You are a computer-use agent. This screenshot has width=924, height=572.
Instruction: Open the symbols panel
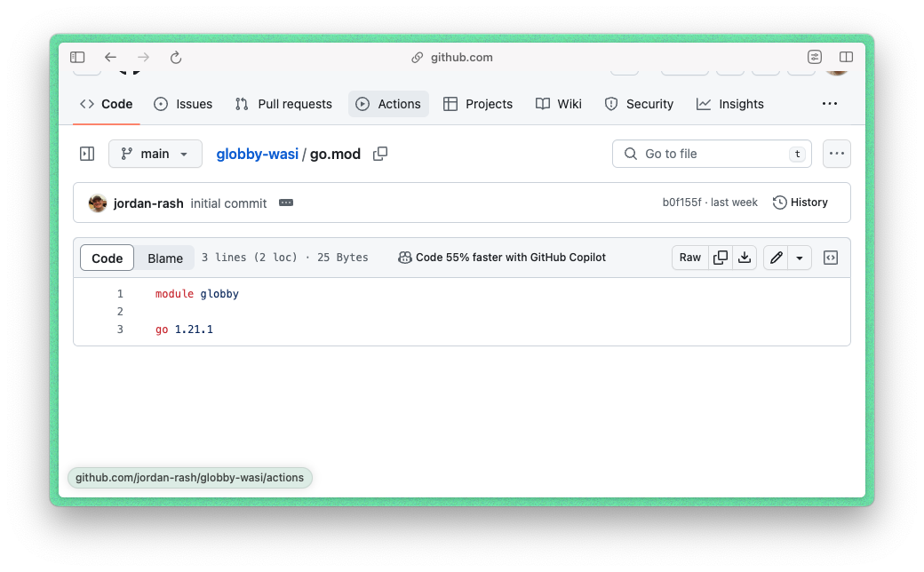(x=831, y=258)
